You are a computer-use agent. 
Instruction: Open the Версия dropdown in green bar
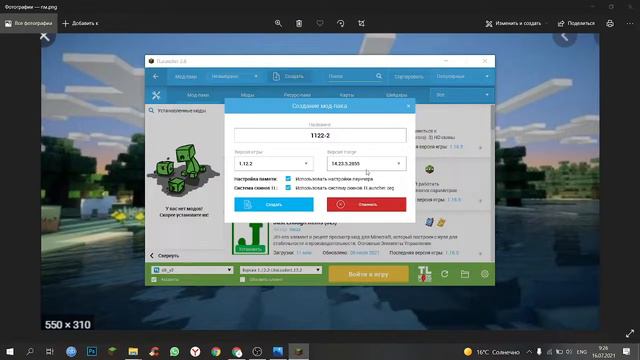(x=281, y=270)
